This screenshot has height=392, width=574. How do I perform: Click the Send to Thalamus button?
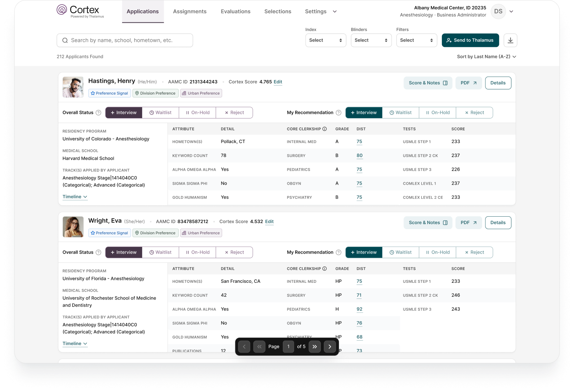[470, 40]
